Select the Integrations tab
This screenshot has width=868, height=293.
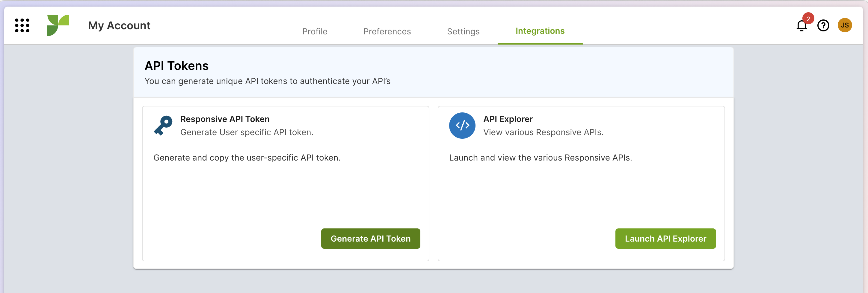(x=540, y=31)
